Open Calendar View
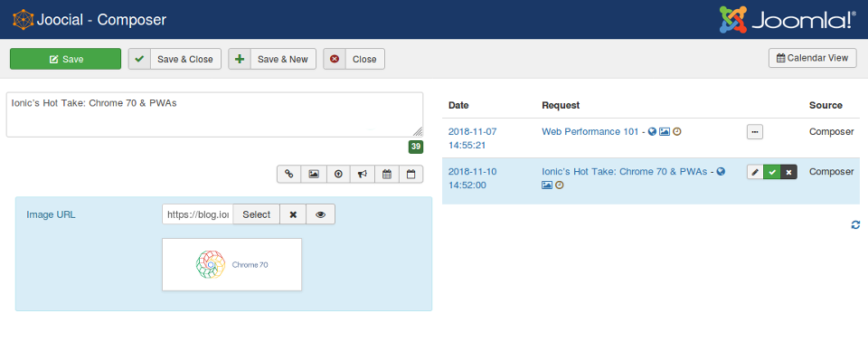The image size is (868, 361). (x=813, y=58)
